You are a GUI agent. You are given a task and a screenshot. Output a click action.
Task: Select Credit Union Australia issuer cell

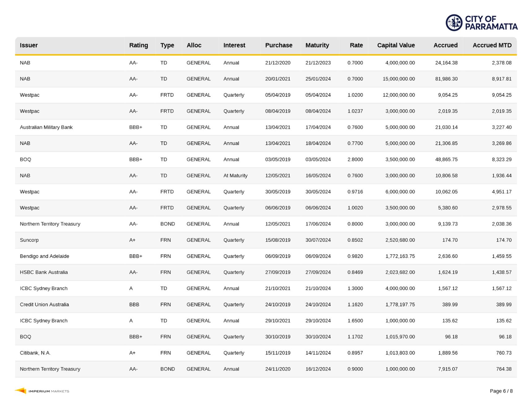pyautogui.click(x=44, y=304)
